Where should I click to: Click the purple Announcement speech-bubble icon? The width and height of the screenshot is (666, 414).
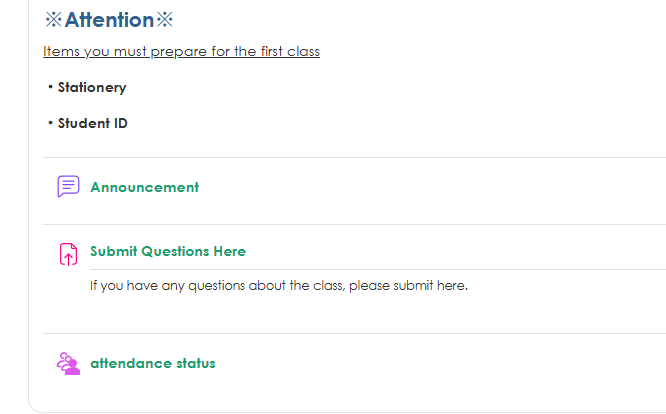pyautogui.click(x=68, y=187)
